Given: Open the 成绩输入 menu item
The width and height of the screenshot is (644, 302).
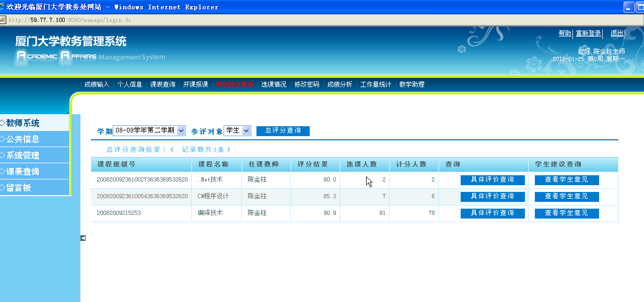Looking at the screenshot, I should pyautogui.click(x=97, y=84).
